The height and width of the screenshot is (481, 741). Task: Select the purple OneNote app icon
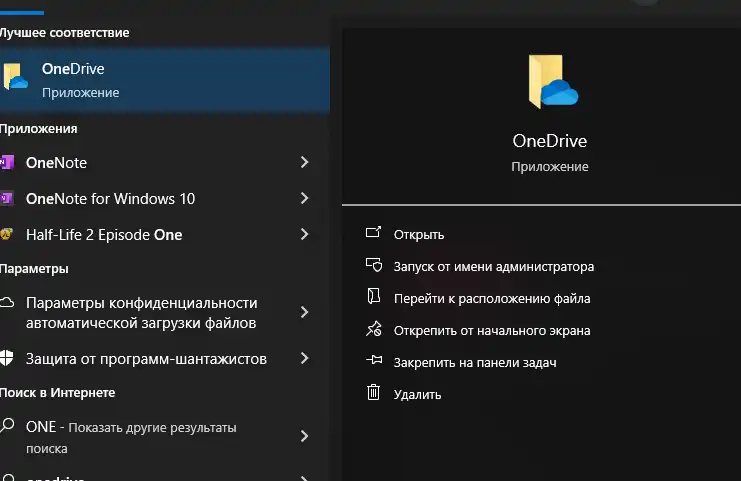coord(7,162)
